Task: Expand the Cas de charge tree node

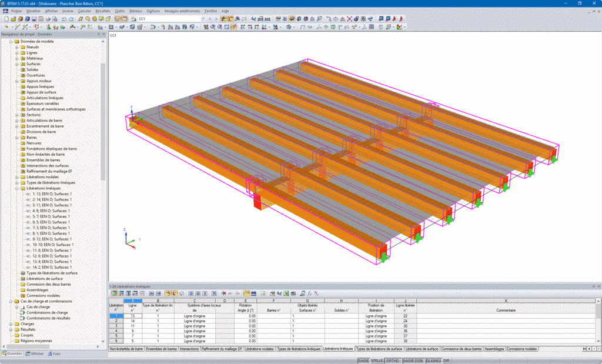Action: point(17,307)
